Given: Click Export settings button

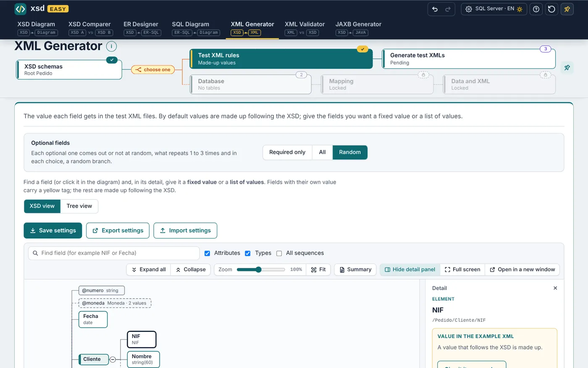Looking at the screenshot, I should click(x=118, y=230).
